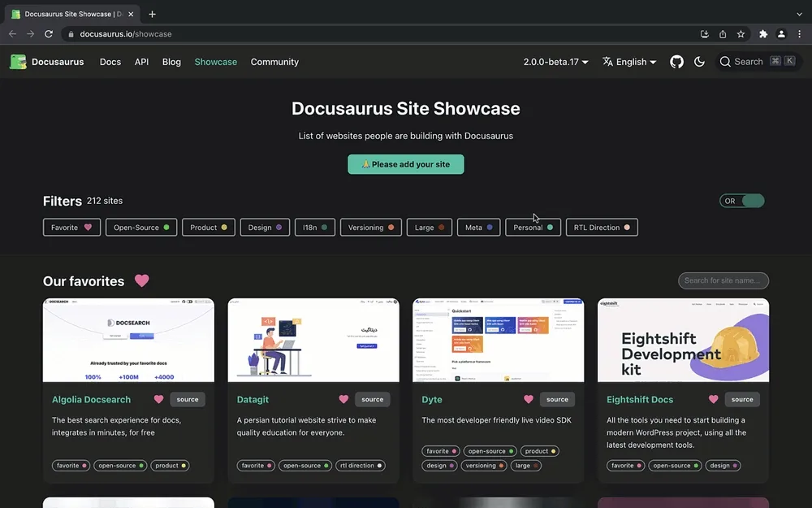The height and width of the screenshot is (508, 812).
Task: Toggle the Versioning filter
Action: click(x=371, y=227)
